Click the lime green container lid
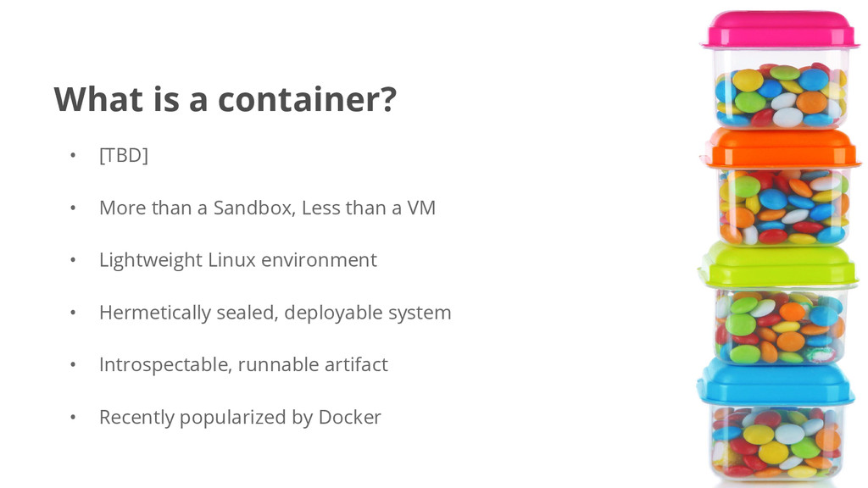The image size is (868, 488). pyautogui.click(x=778, y=265)
